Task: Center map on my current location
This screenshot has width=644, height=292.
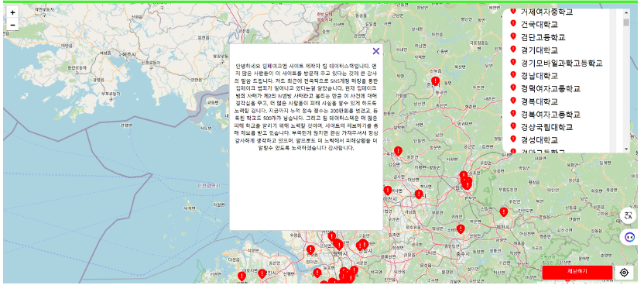Action: [624, 273]
